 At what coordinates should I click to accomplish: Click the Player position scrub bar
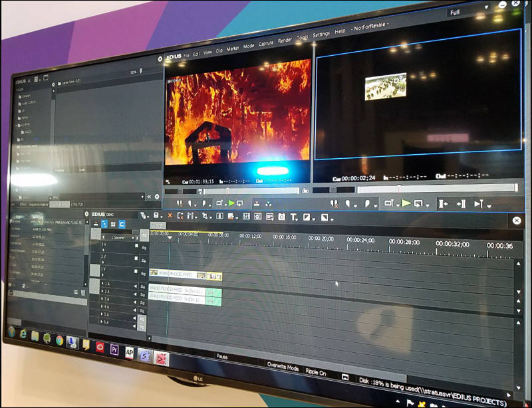click(x=251, y=191)
